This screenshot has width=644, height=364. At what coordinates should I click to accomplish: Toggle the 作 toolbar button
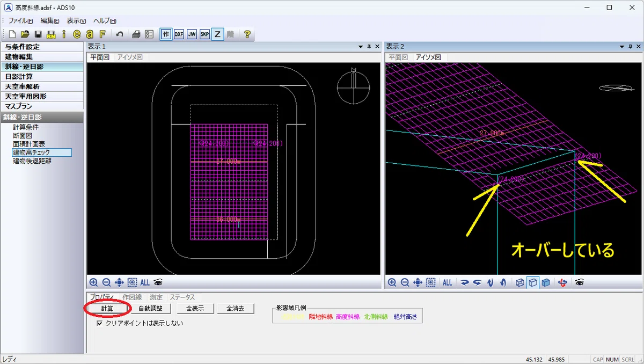click(166, 34)
